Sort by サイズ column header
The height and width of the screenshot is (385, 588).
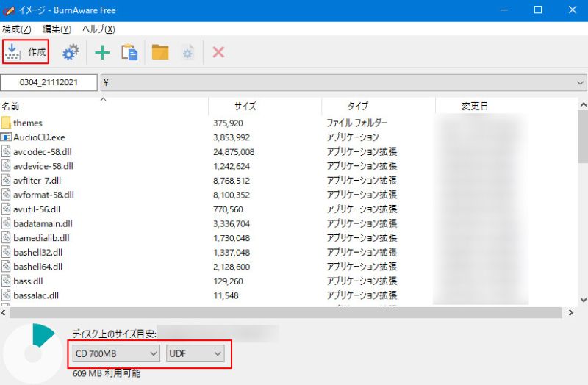coord(265,106)
